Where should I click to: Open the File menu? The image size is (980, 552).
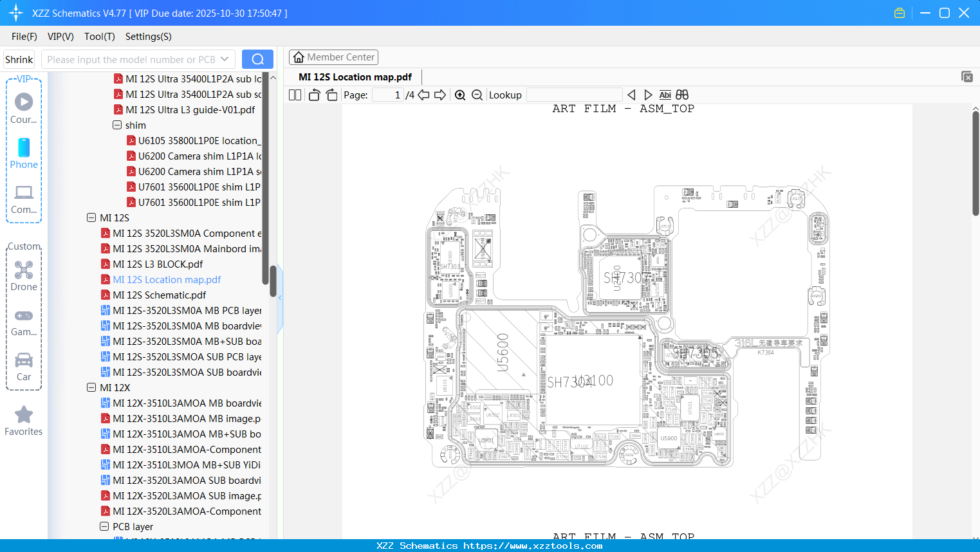24,37
